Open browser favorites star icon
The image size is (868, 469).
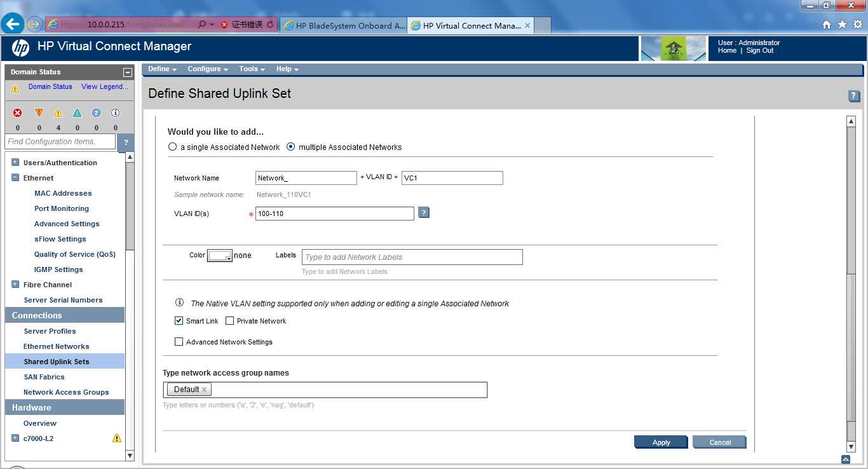pyautogui.click(x=842, y=25)
